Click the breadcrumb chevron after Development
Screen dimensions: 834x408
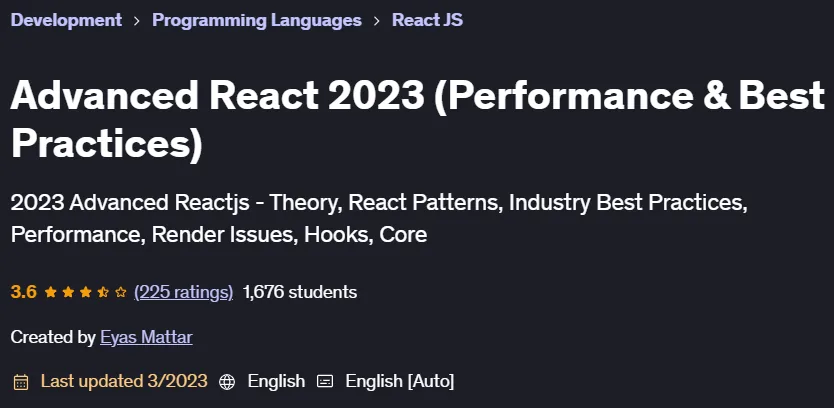(137, 21)
